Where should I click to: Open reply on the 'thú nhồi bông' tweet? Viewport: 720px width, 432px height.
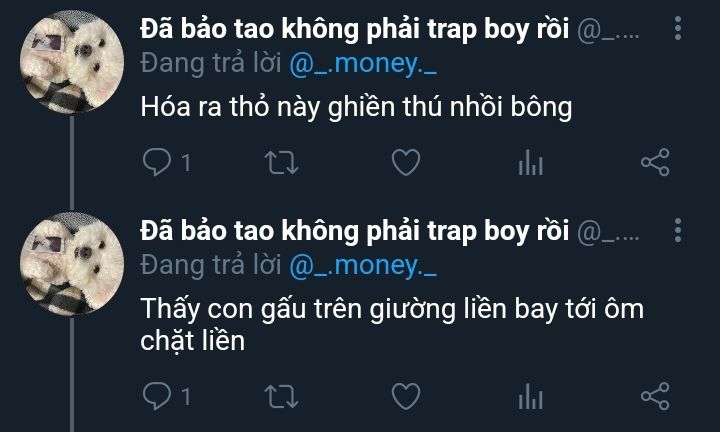tap(157, 163)
